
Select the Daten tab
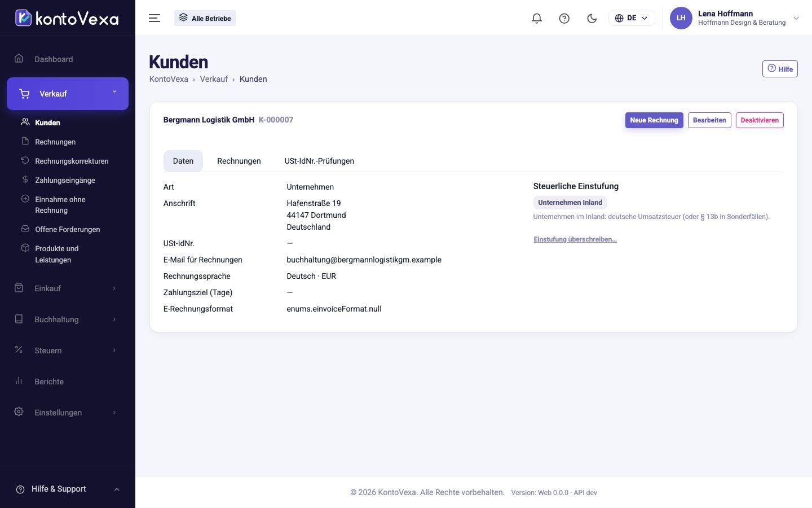click(x=183, y=161)
